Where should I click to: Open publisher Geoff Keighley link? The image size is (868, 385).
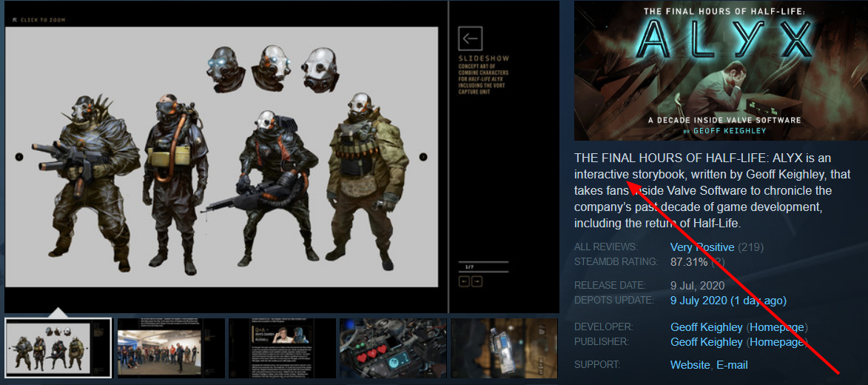(707, 342)
